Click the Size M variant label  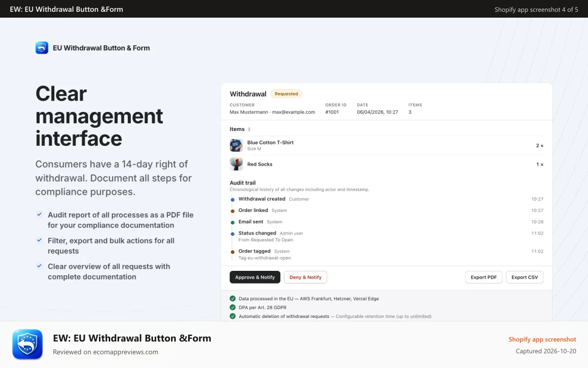(x=254, y=149)
